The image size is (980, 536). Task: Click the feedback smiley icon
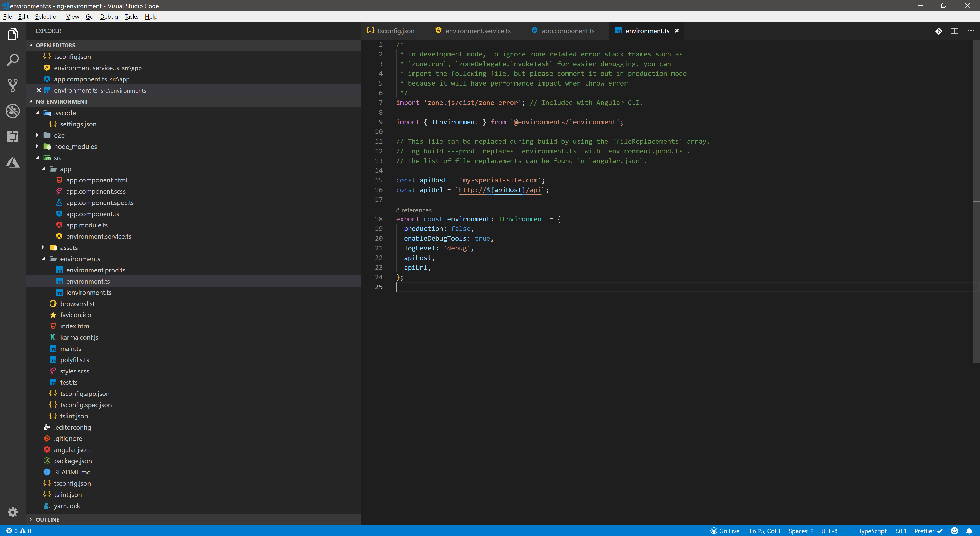pos(954,531)
